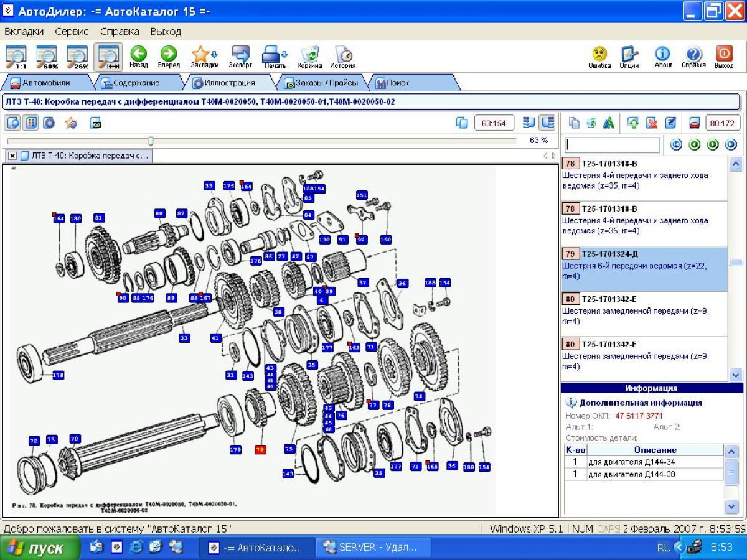Toggle the fit-to-width zoom button
The image size is (747, 560).
[108, 57]
